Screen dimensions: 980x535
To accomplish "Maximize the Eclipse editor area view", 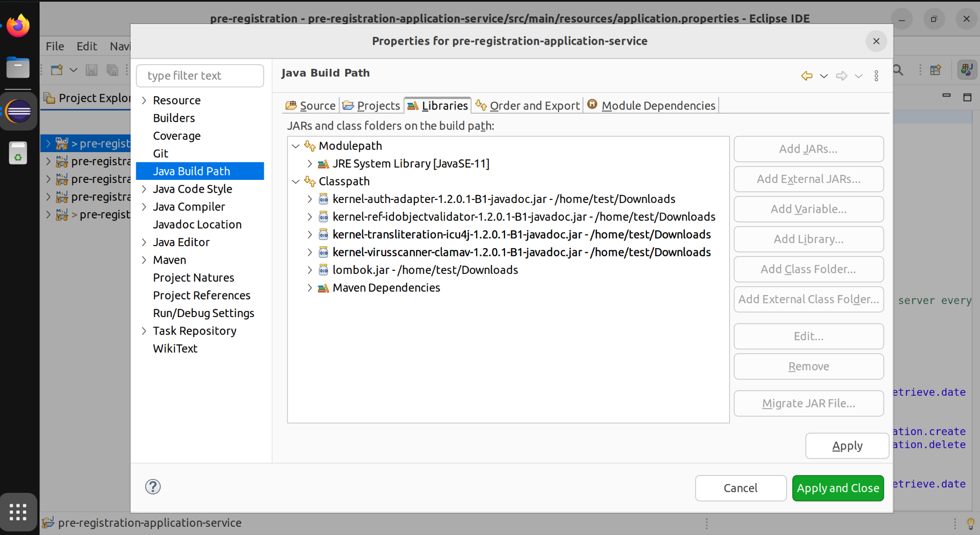I will (x=967, y=97).
